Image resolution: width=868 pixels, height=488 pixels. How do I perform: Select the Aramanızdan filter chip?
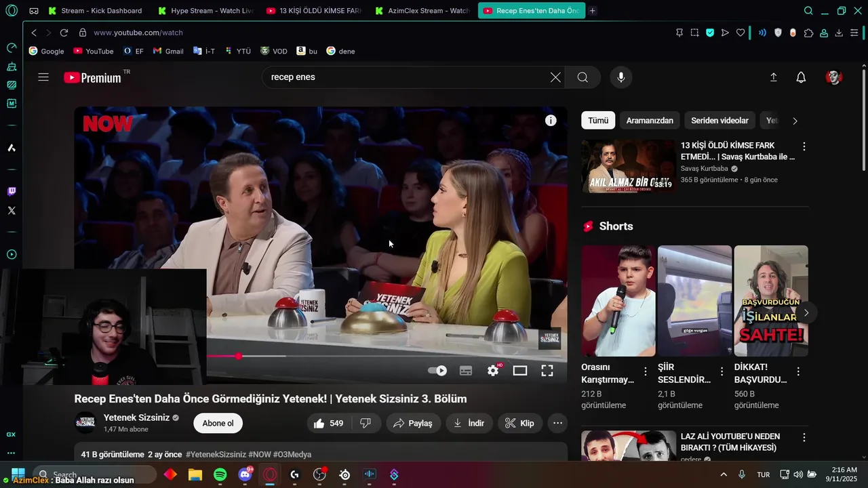[650, 121]
